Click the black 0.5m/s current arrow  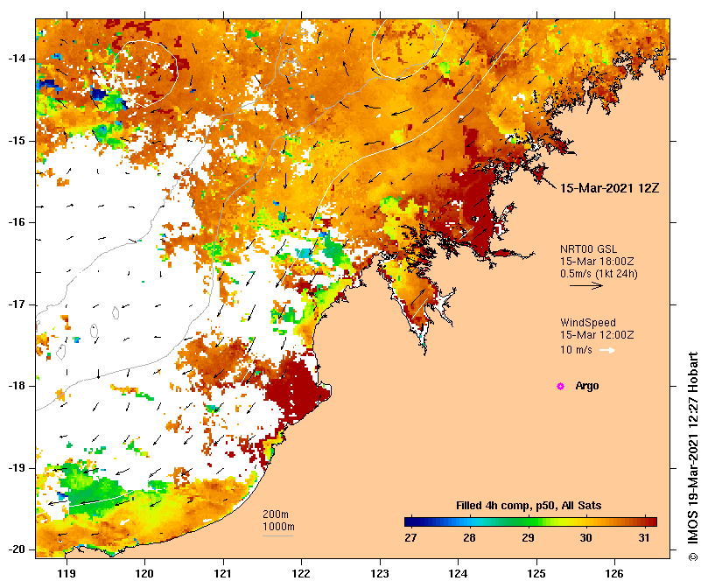(x=586, y=285)
